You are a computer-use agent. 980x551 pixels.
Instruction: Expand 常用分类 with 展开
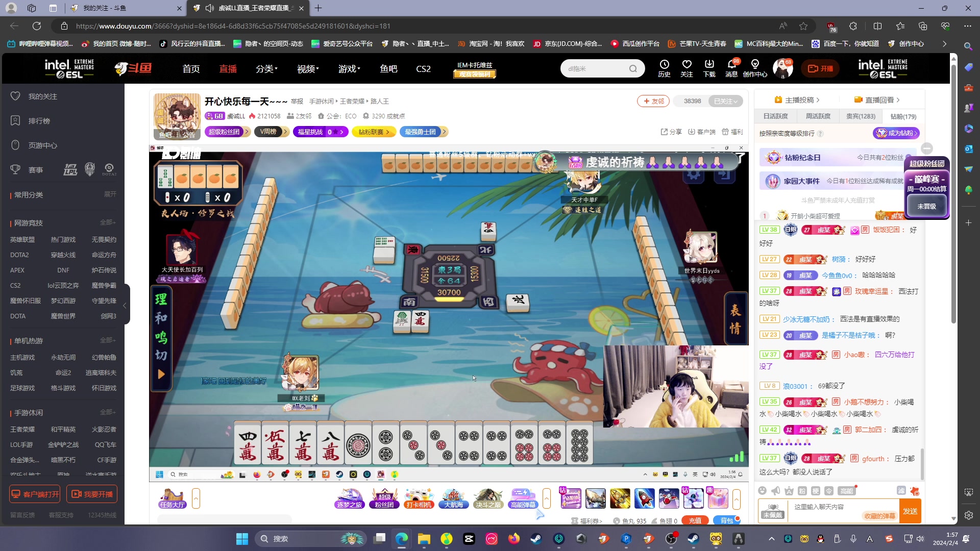click(110, 194)
